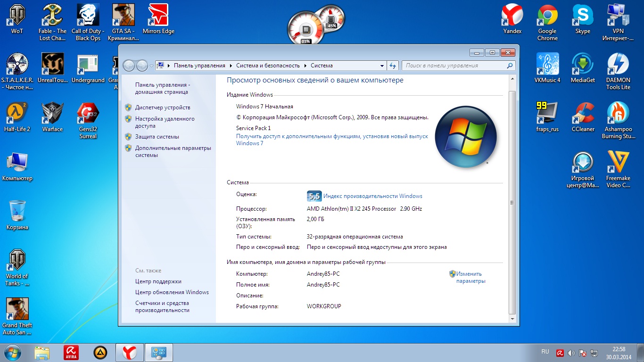Switch to Yandex browser on taskbar
644x362 pixels.
click(x=130, y=353)
